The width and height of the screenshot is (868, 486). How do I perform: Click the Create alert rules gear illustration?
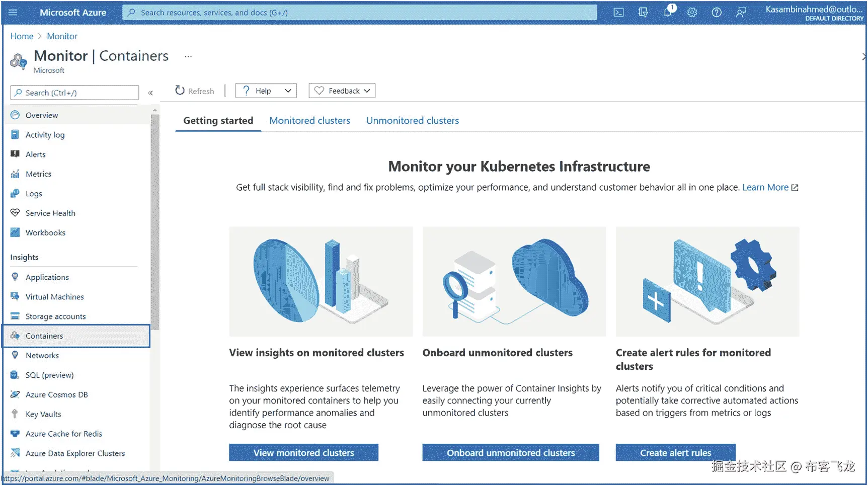point(707,282)
